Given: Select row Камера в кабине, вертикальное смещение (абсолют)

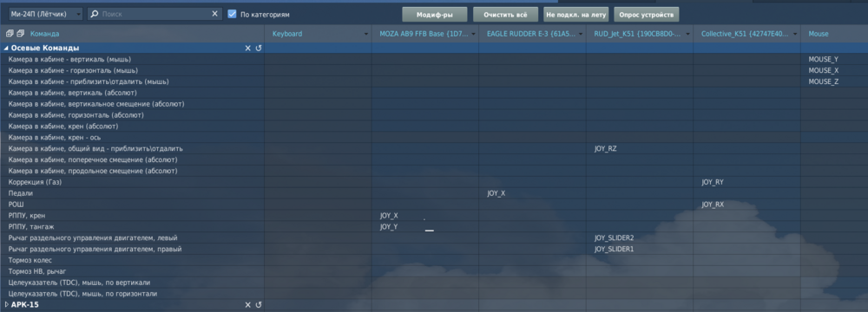Looking at the screenshot, I should click(x=132, y=104).
